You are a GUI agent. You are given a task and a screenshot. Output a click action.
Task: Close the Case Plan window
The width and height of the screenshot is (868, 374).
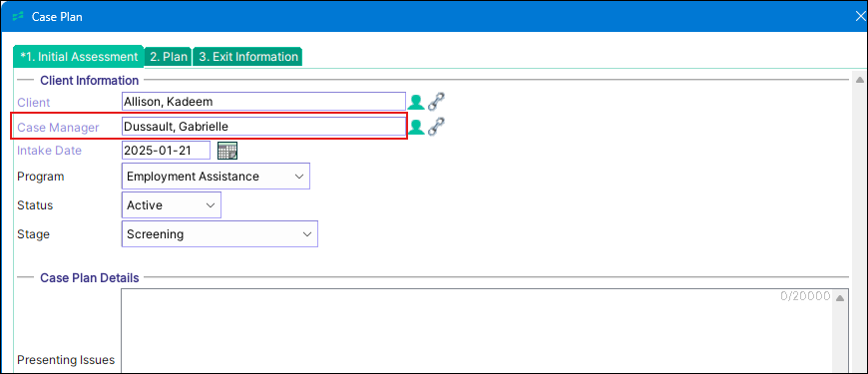tap(860, 16)
